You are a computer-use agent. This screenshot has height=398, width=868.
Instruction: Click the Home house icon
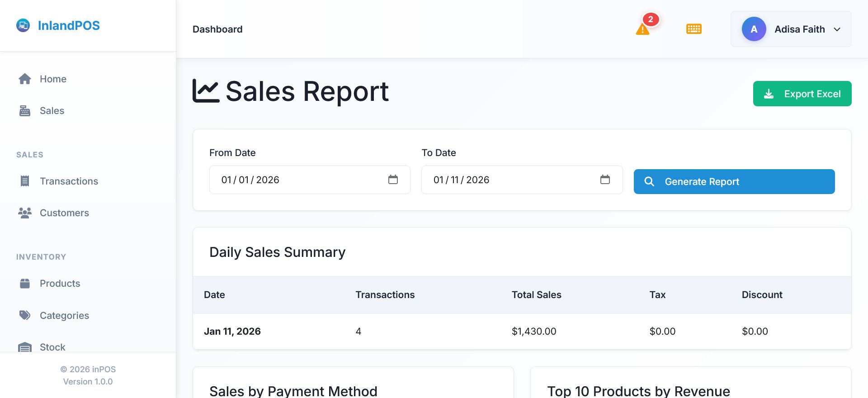pos(25,79)
